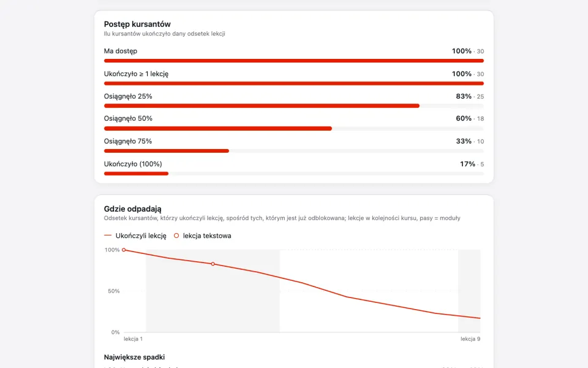
Task: Click the 'Ukończyło (100%)' progress bar
Action: pyautogui.click(x=293, y=174)
